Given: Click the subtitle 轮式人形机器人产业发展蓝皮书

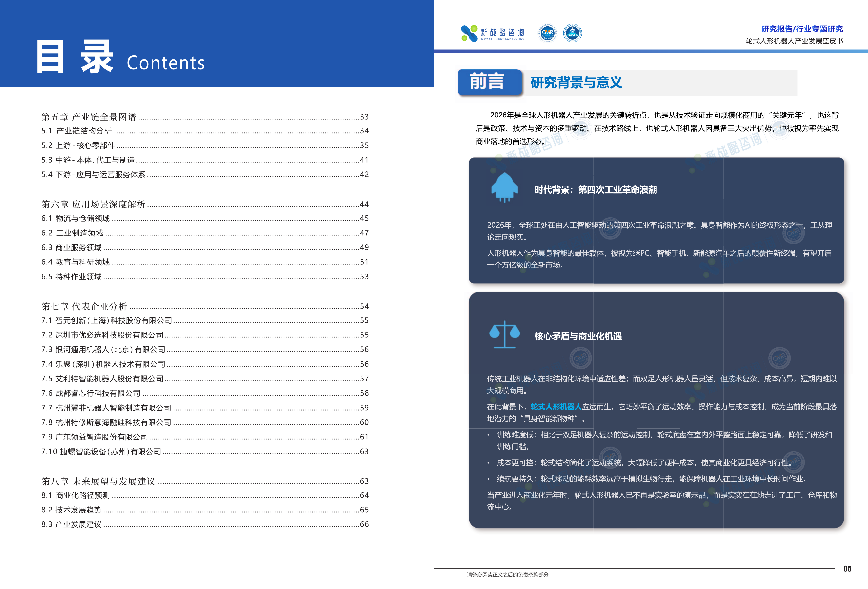Looking at the screenshot, I should 794,41.
